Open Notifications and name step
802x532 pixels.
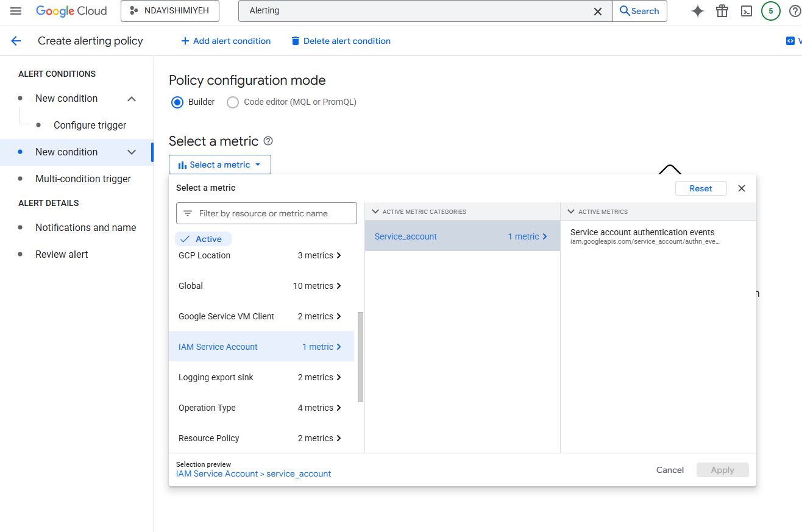[x=85, y=227]
